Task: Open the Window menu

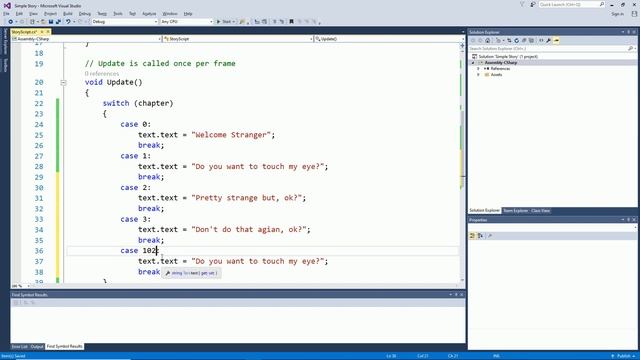Action: click(170, 13)
